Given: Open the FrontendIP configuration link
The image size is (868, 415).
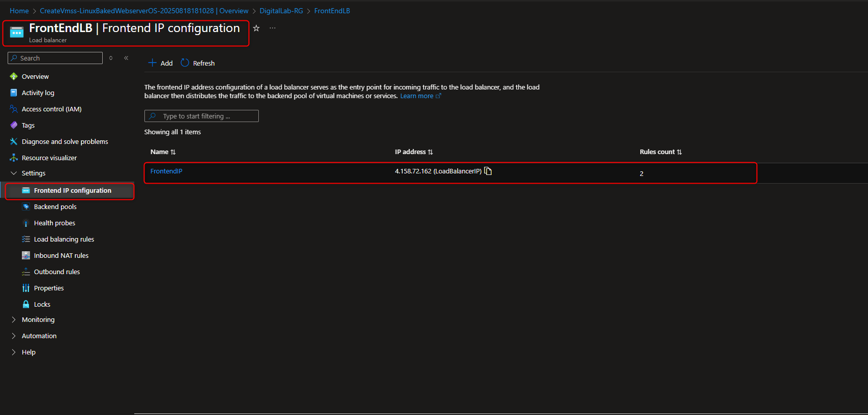Looking at the screenshot, I should (x=166, y=171).
